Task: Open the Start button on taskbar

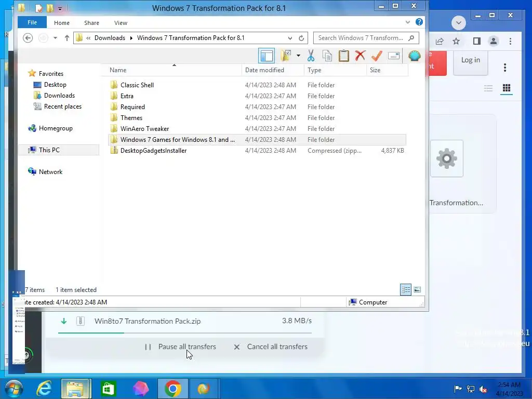Action: pos(14,389)
